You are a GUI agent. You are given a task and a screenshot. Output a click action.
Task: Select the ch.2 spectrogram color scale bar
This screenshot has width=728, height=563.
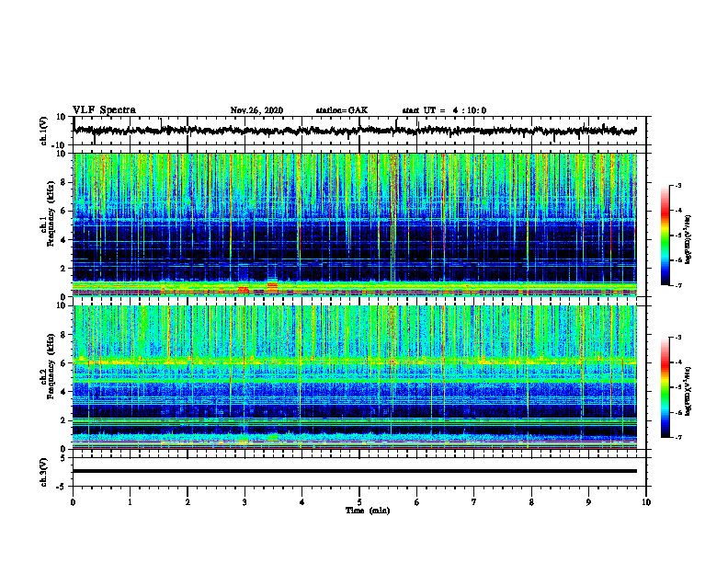pos(665,387)
